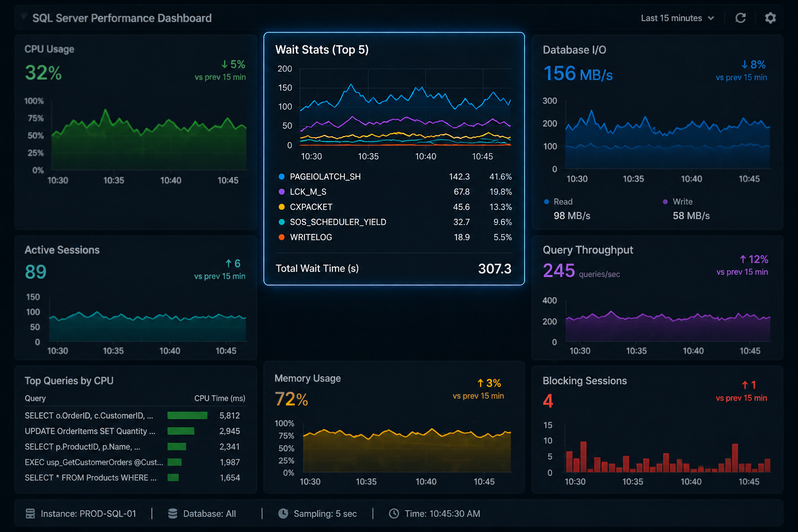Click the 'Wait Stats (Top 5)' panel title
Viewport: 798px width, 532px height.
pos(322,50)
